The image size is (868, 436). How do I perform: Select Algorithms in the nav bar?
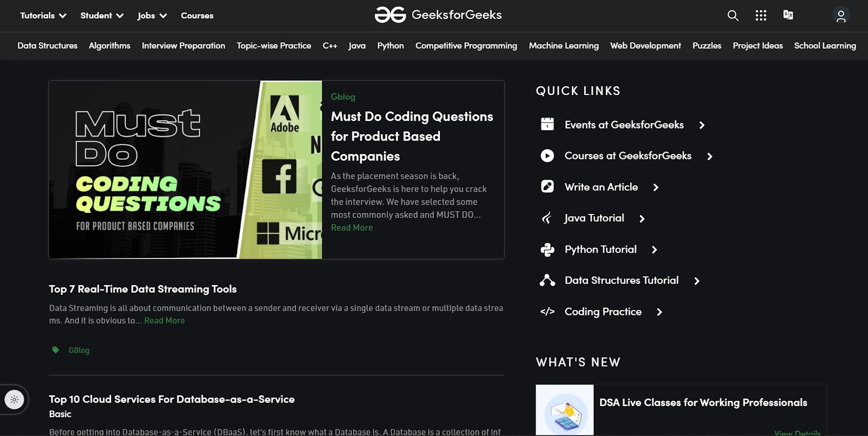110,46
